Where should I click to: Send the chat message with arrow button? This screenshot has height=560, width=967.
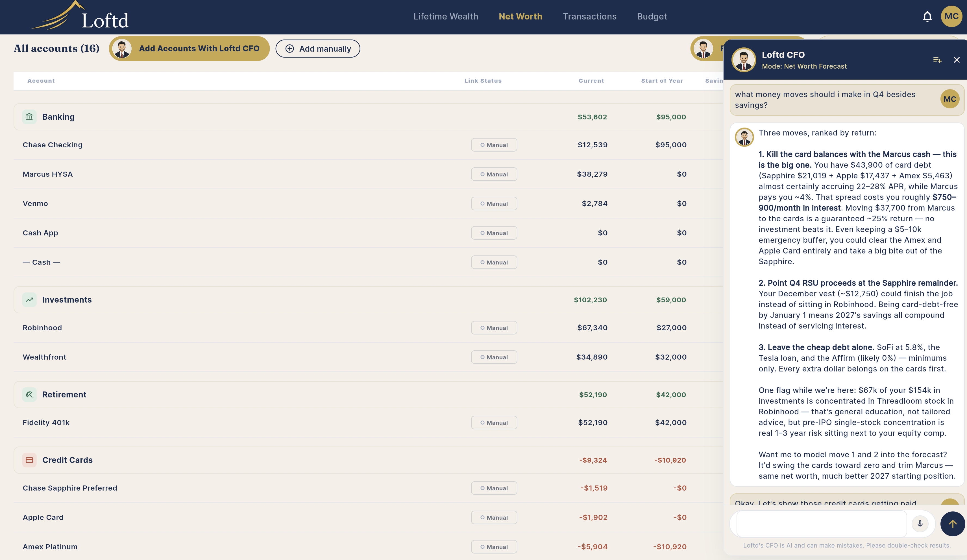pyautogui.click(x=952, y=524)
